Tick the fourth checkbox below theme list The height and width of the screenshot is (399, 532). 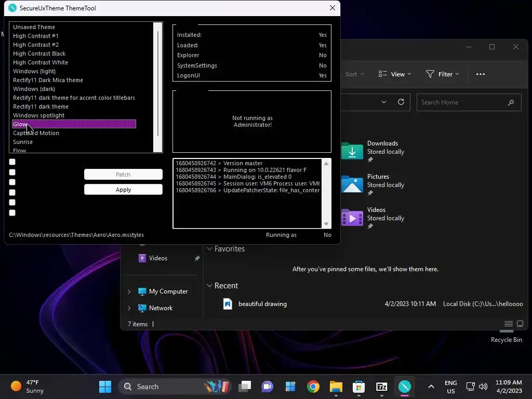point(12,192)
